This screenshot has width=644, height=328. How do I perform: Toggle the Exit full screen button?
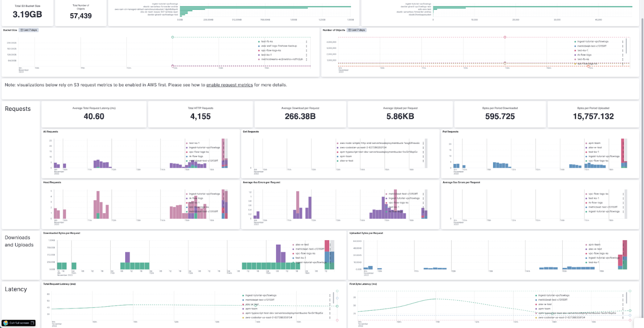(x=18, y=323)
